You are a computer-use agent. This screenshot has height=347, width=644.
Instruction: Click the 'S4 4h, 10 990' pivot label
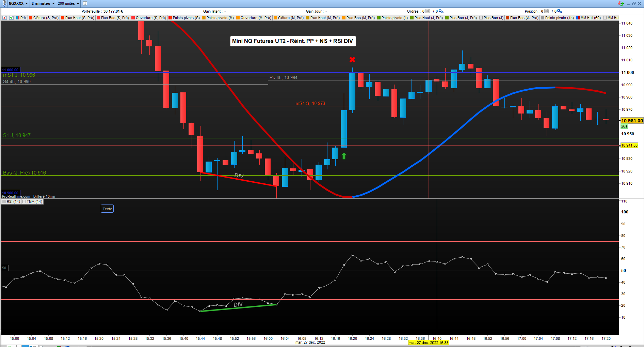pos(17,81)
